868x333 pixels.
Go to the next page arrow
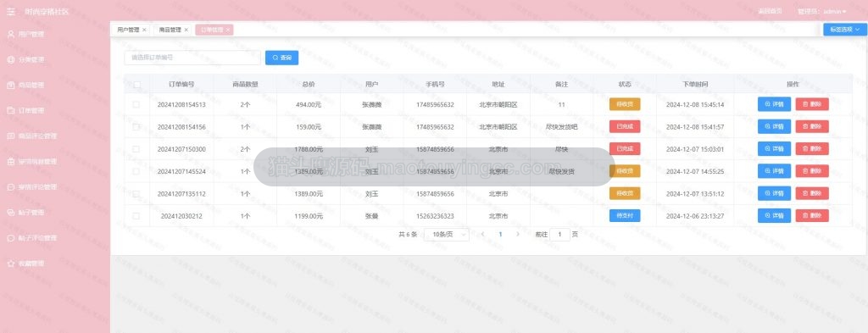[x=518, y=235]
